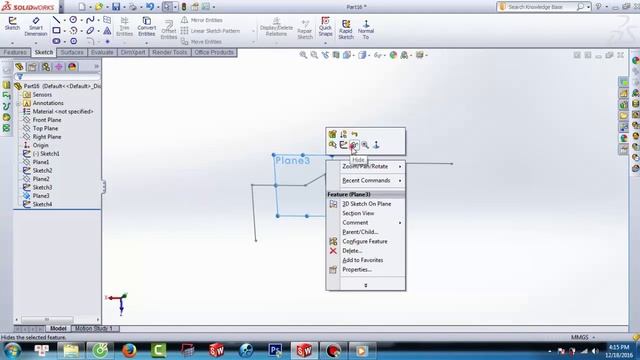Switch to Motion Study 1 tab
The image size is (640, 360).
[93, 328]
